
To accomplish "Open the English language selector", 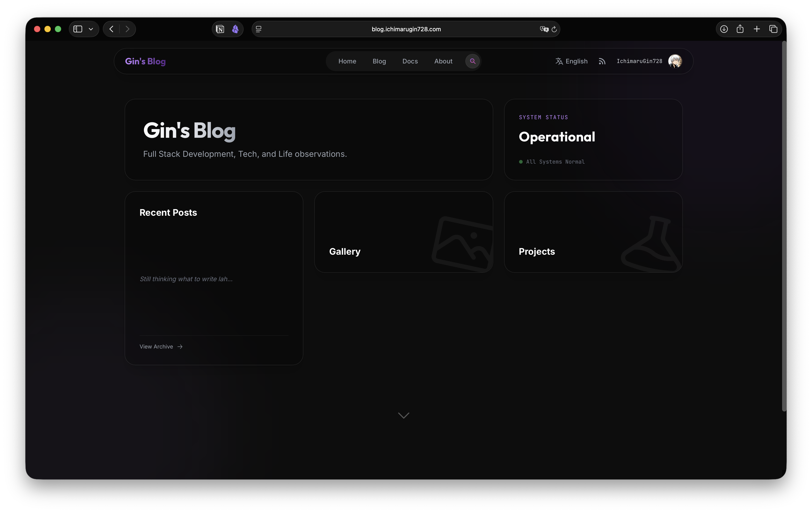I will coord(571,61).
